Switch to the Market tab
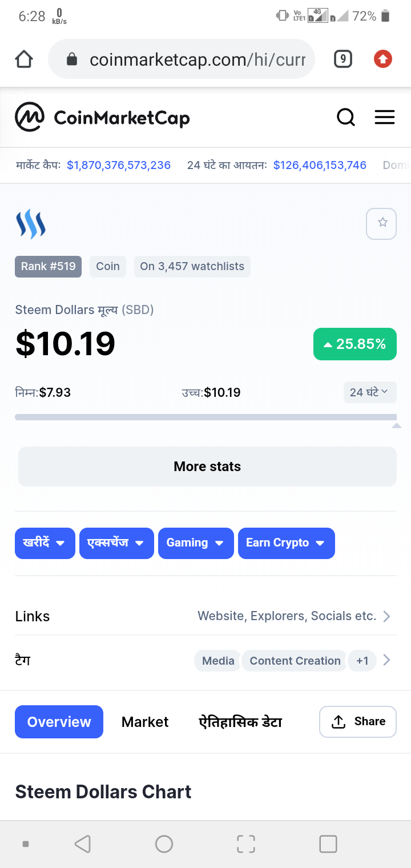Viewport: 411px width, 868px height. tap(145, 722)
